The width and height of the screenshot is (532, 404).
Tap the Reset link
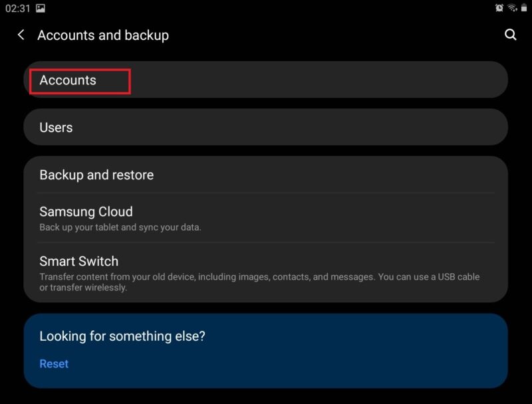54,363
